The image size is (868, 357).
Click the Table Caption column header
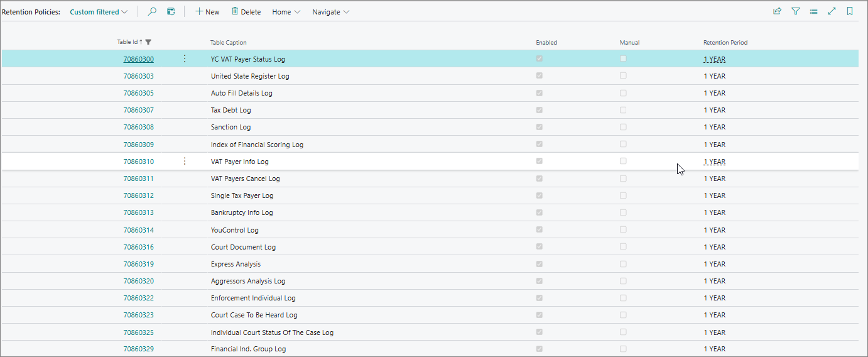(229, 43)
